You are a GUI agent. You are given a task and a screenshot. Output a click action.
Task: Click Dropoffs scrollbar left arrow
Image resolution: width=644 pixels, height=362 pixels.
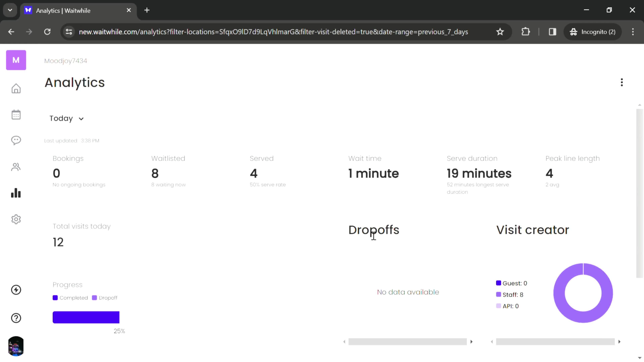pos(344,342)
